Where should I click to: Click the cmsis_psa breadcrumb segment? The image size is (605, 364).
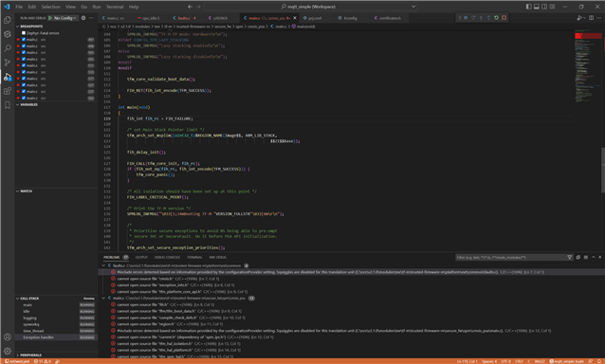coord(256,27)
